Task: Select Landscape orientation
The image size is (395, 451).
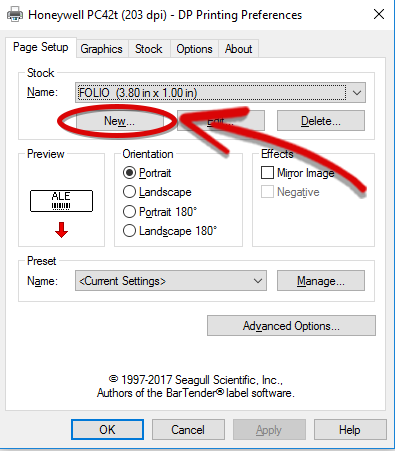Action: pyautogui.click(x=157, y=192)
